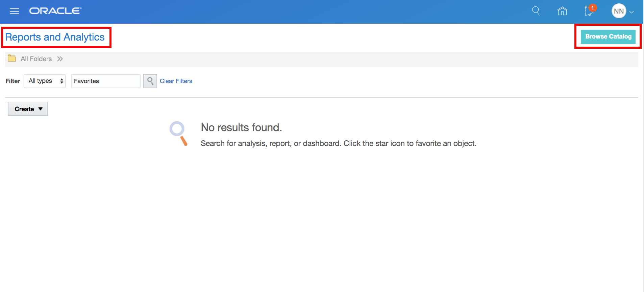The width and height of the screenshot is (644, 292).
Task: Open the All types filter dropdown
Action: click(x=45, y=81)
